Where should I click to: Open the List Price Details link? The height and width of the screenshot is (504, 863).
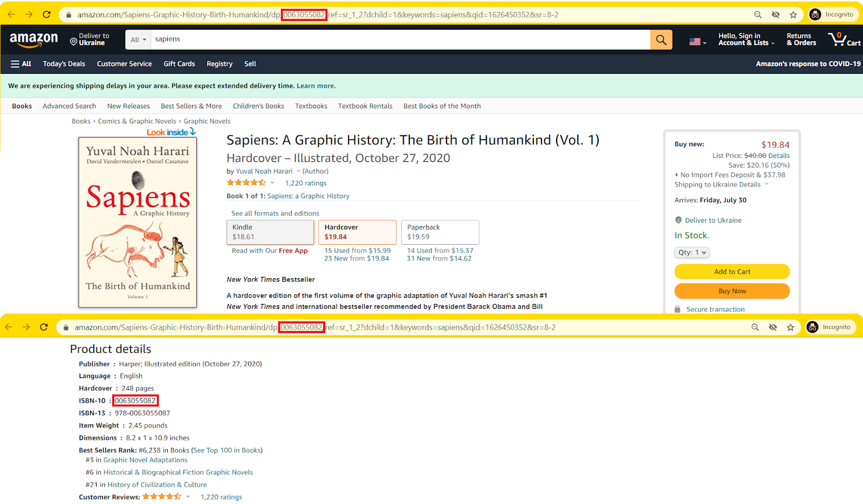[x=779, y=156]
